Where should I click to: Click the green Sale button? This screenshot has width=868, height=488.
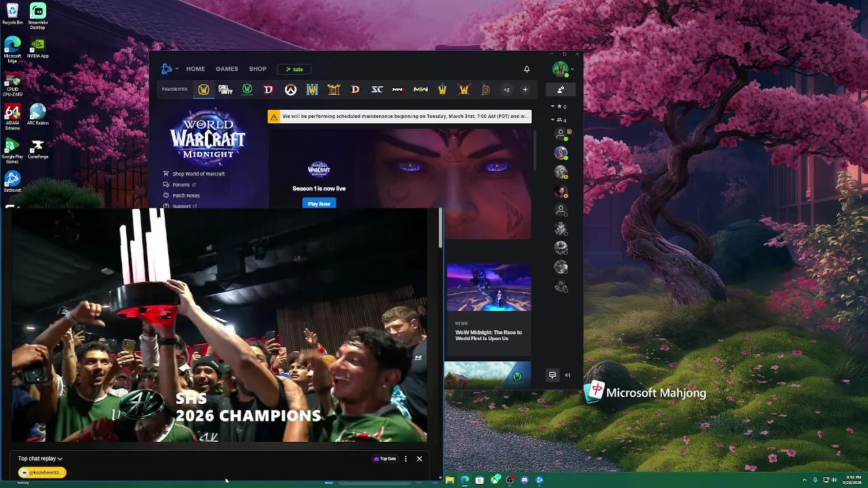(294, 69)
